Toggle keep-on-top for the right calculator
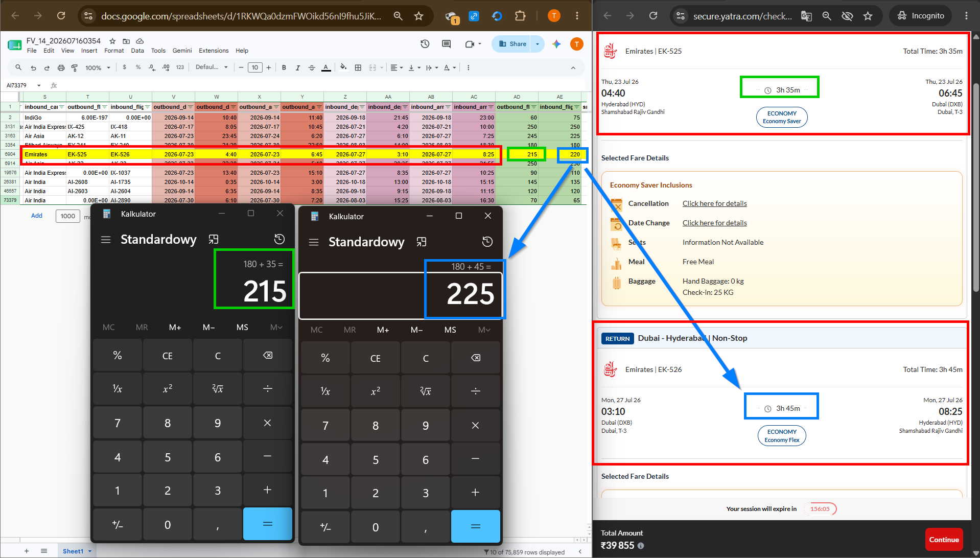The image size is (980, 558). point(422,242)
